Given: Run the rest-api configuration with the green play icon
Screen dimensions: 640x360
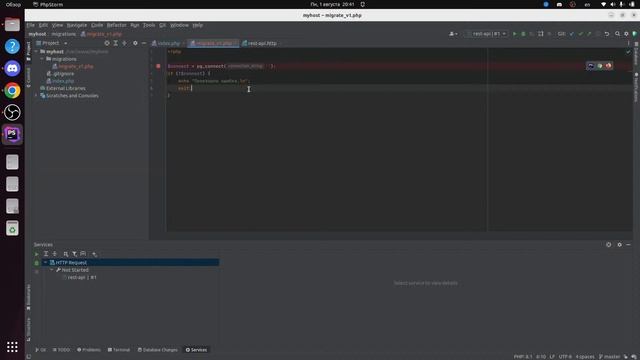Looking at the screenshot, I should pyautogui.click(x=515, y=34).
